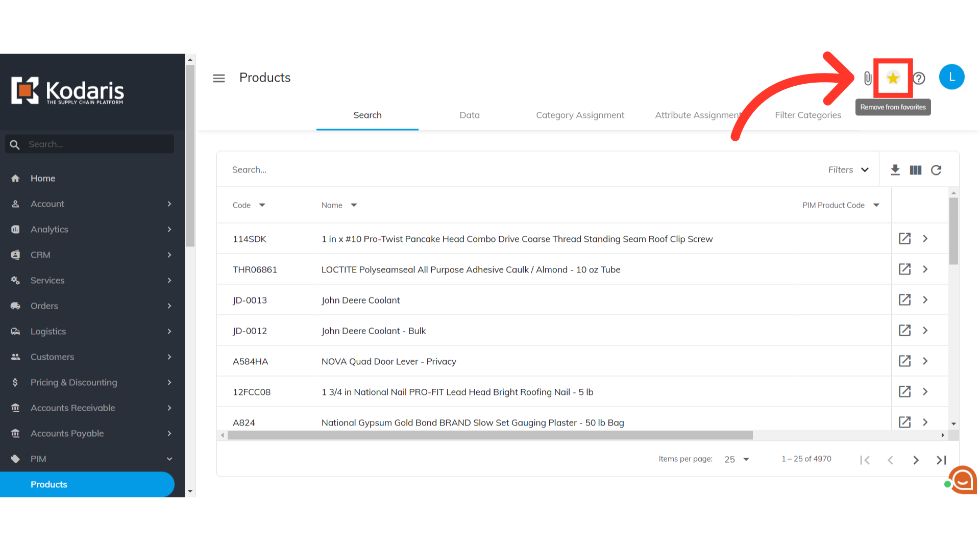Click the paperclip attachment icon
This screenshot has width=980, height=551.
click(x=868, y=78)
